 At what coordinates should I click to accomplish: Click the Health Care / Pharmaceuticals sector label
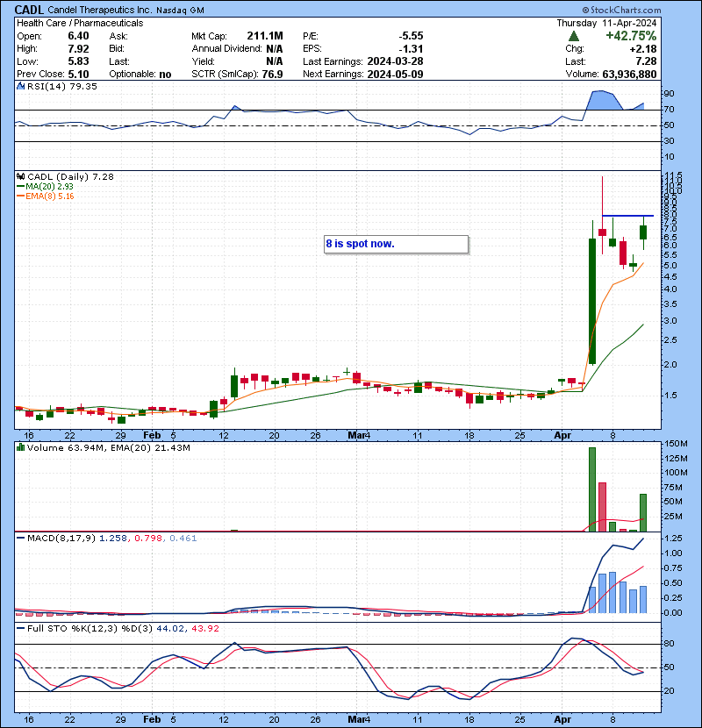pos(80,23)
